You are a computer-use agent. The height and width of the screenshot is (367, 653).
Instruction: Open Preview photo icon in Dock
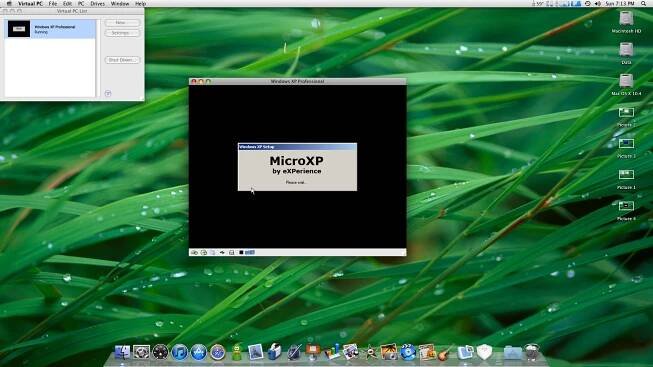[255, 352]
